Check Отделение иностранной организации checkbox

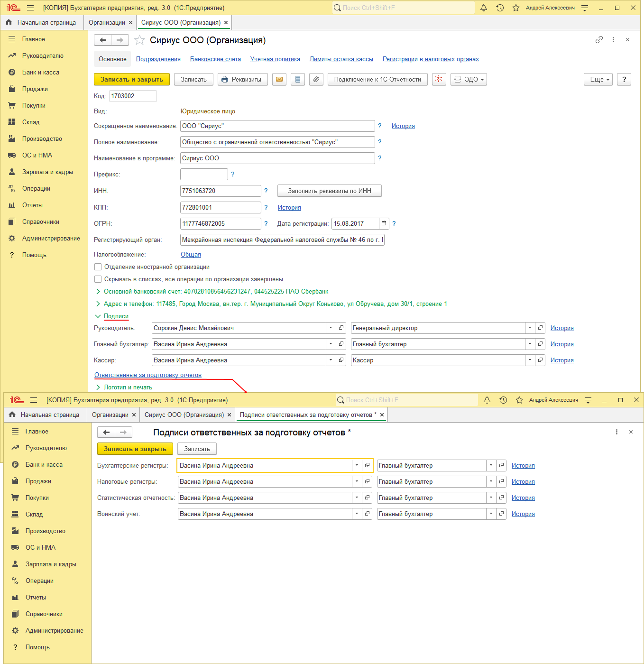pos(98,267)
